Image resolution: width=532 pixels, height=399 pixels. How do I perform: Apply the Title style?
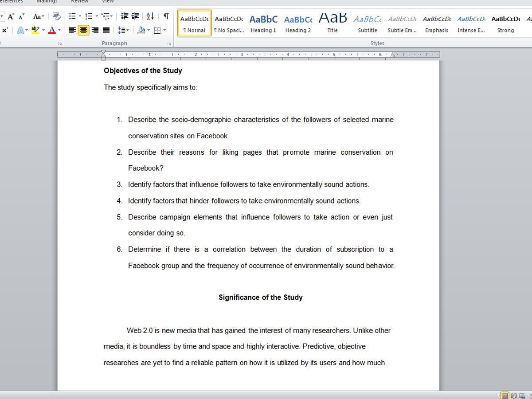[332, 23]
